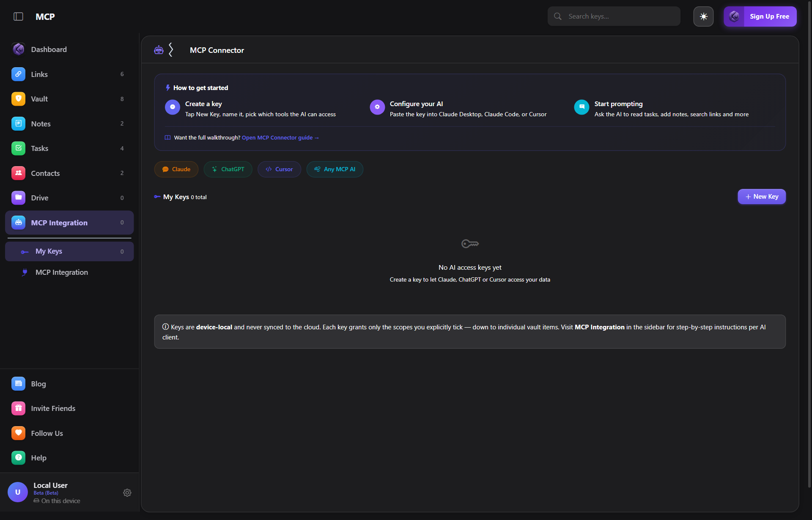Select the MCP Integration sub-item with plug
The width and height of the screenshot is (812, 520).
(69, 272)
